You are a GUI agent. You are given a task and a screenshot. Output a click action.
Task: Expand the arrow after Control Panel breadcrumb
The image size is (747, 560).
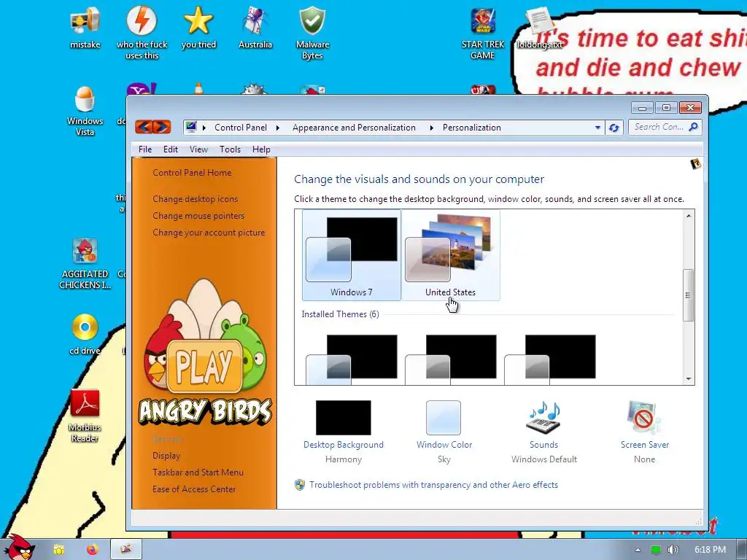tap(278, 128)
